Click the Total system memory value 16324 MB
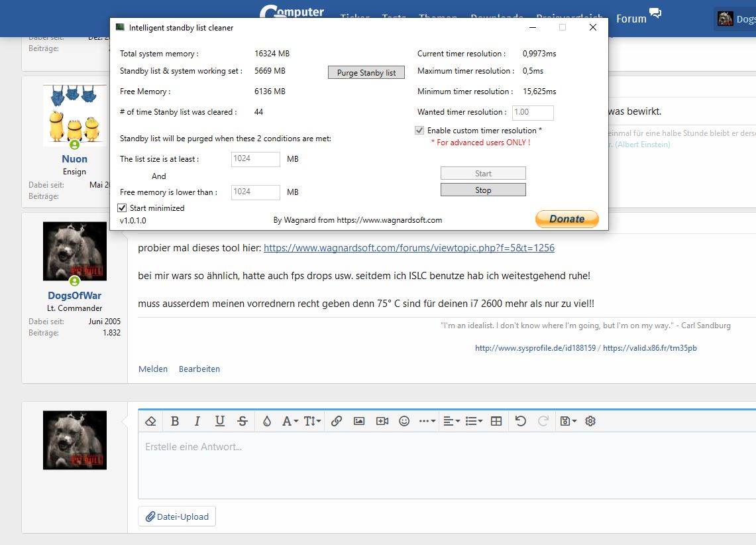 (x=272, y=54)
